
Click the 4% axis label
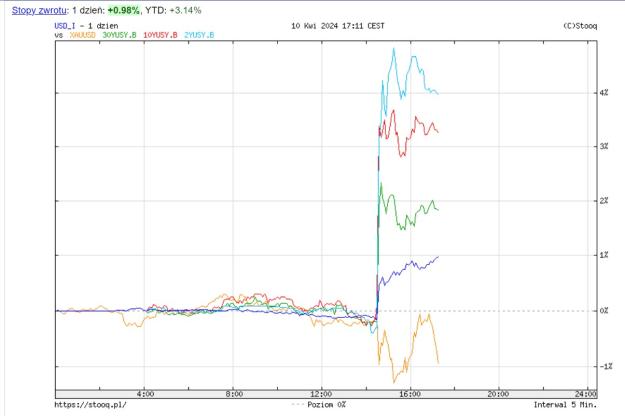point(604,93)
